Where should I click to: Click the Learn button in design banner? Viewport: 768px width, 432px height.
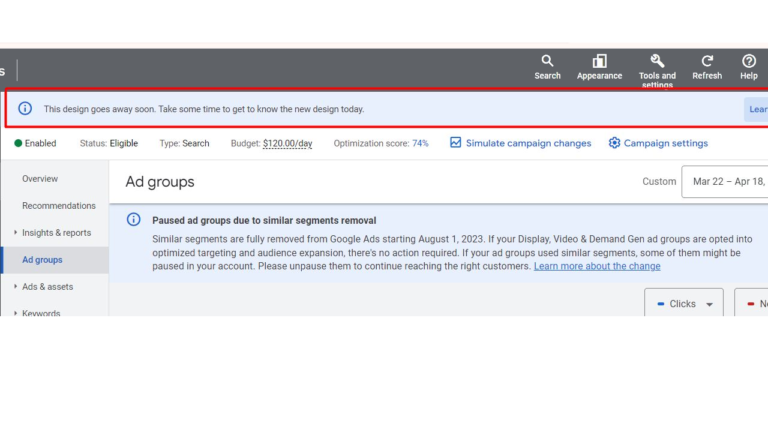coord(756,109)
